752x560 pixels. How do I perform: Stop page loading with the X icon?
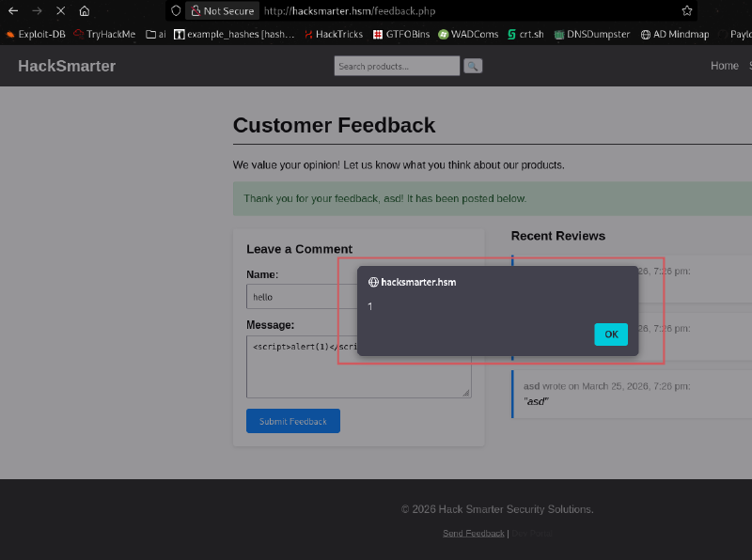coord(60,10)
